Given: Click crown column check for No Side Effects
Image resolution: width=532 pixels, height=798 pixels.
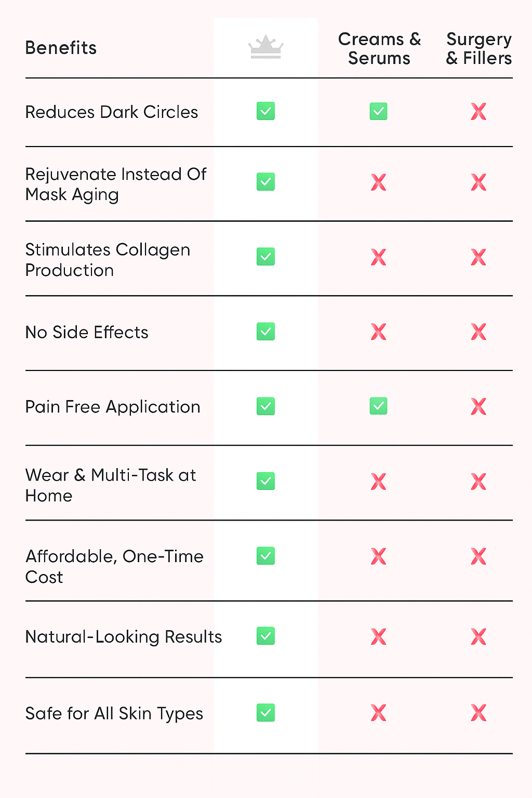Looking at the screenshot, I should coord(265,331).
